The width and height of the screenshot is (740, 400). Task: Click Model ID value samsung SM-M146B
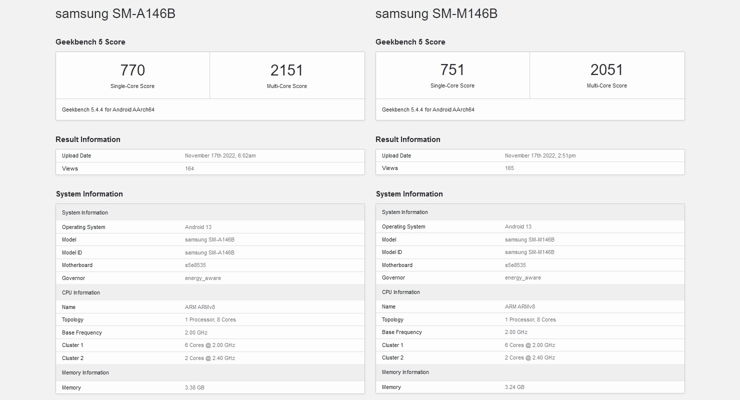pyautogui.click(x=530, y=252)
